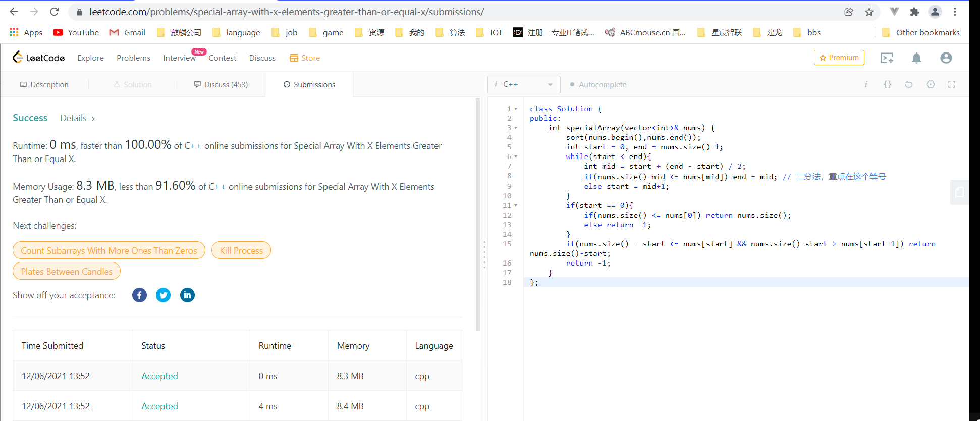980x421 pixels.
Task: Open the C++ language dropdown
Action: click(x=524, y=84)
